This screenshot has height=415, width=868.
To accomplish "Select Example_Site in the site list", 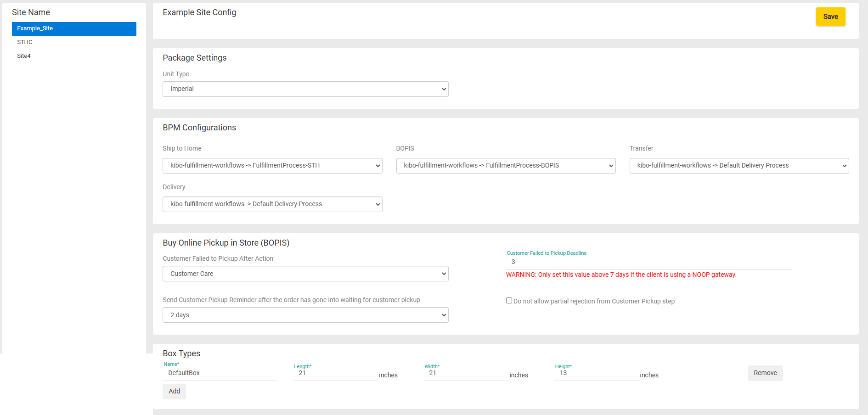I will [74, 28].
